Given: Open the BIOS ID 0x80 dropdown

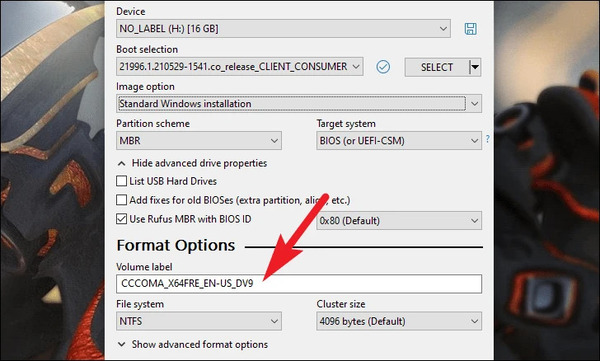Looking at the screenshot, I should (399, 221).
